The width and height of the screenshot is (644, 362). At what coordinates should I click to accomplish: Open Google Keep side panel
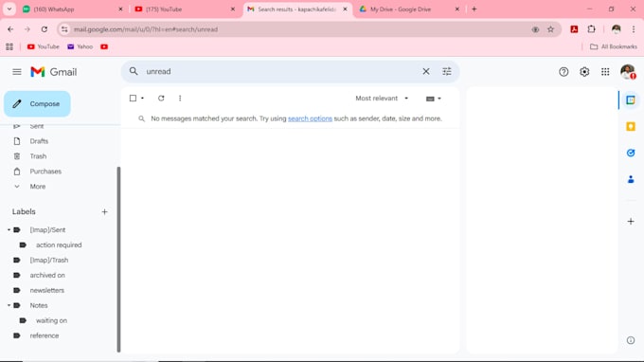point(631,127)
